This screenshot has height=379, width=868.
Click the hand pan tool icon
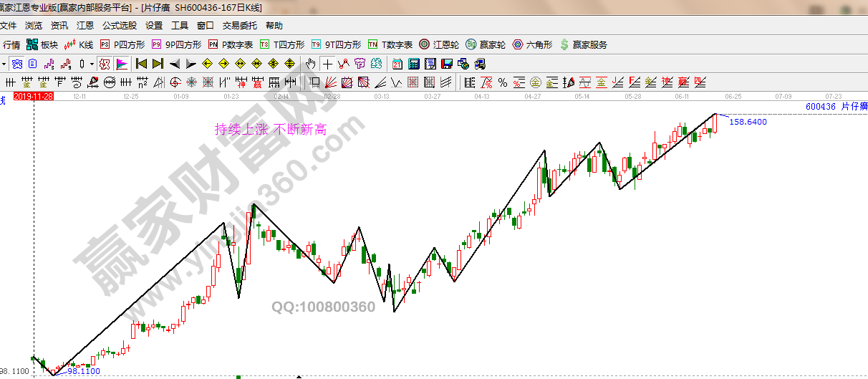(x=310, y=64)
